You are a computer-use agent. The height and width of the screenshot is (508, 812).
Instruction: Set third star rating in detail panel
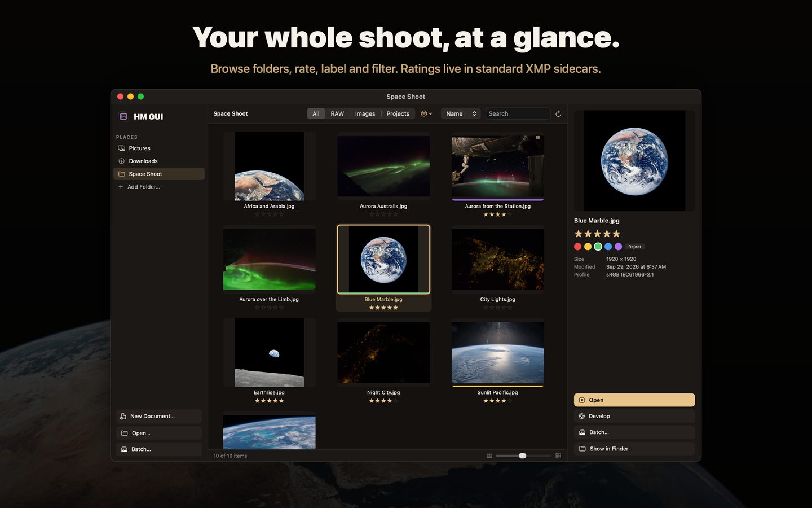597,234
